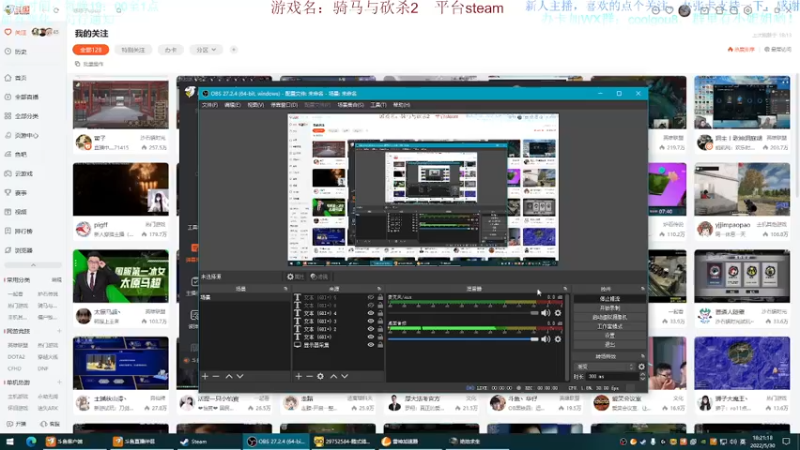Click Exit button in OBS controls

(609, 345)
